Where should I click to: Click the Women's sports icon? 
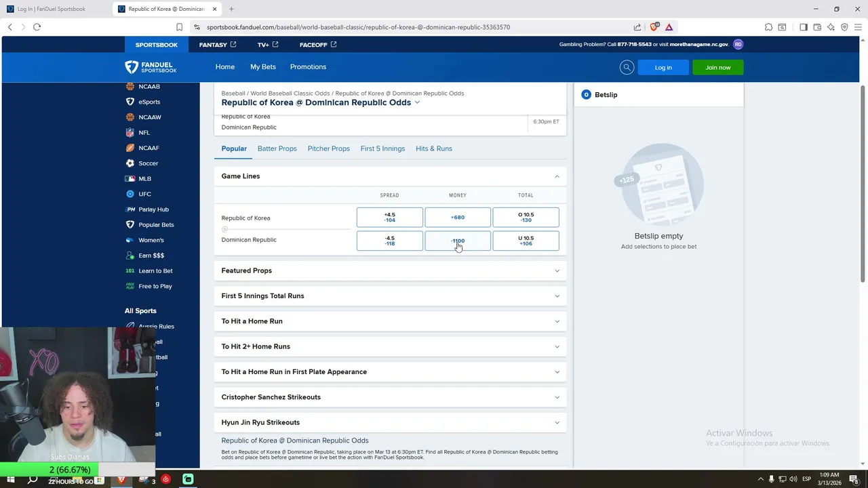(x=130, y=240)
